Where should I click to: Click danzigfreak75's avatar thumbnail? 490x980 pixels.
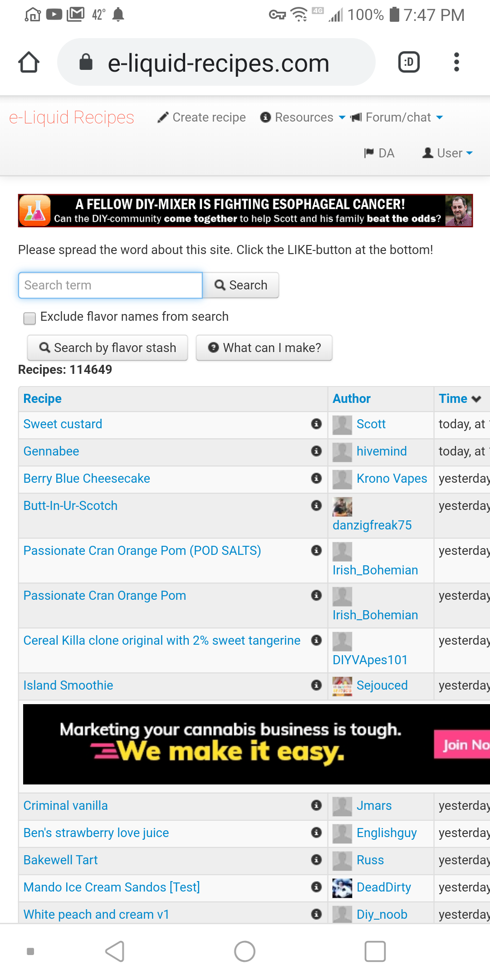[342, 507]
